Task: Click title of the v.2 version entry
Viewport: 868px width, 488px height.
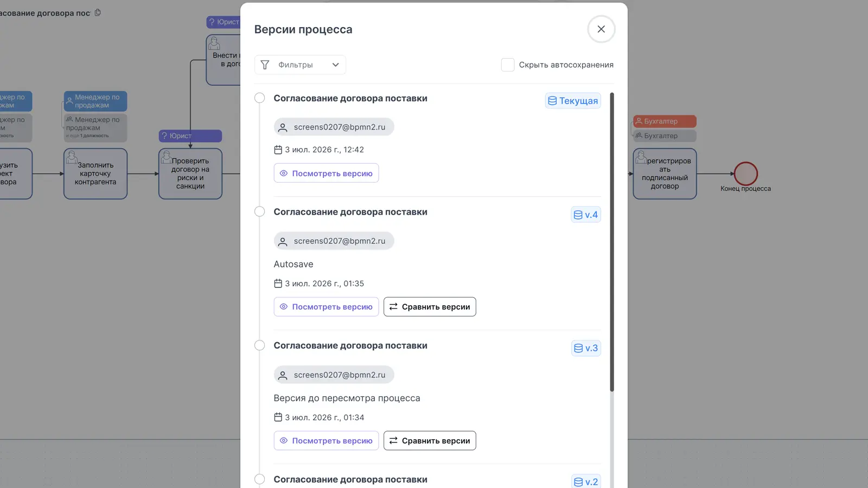Action: [x=350, y=479]
